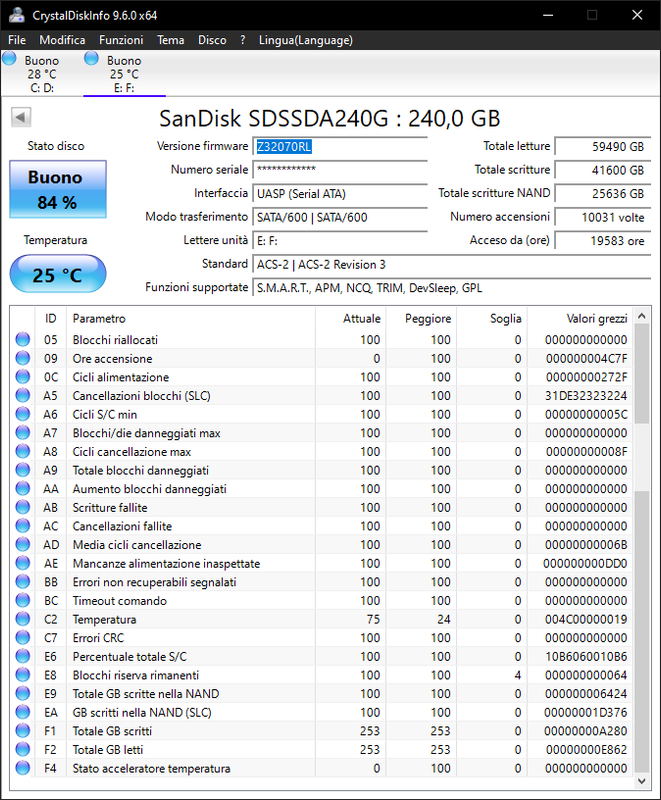The height and width of the screenshot is (800, 661).
Task: Click the Versione firmware field Z32070RL
Action: click(340, 147)
